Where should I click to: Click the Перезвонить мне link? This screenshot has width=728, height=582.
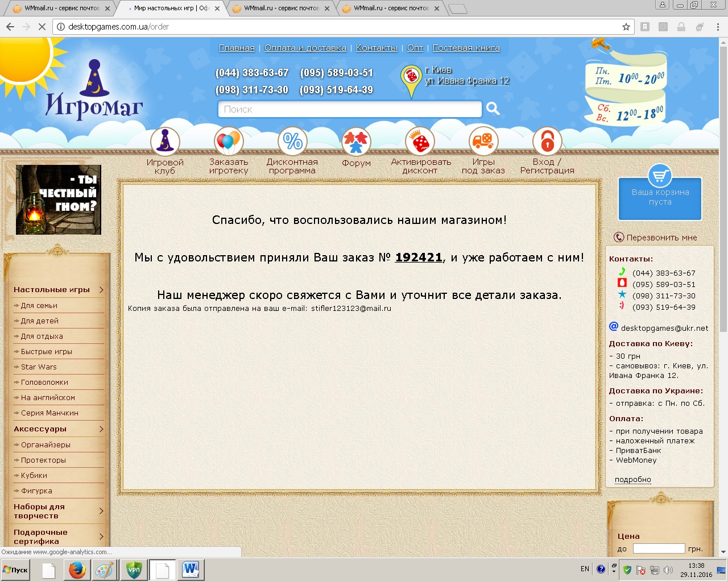[661, 238]
